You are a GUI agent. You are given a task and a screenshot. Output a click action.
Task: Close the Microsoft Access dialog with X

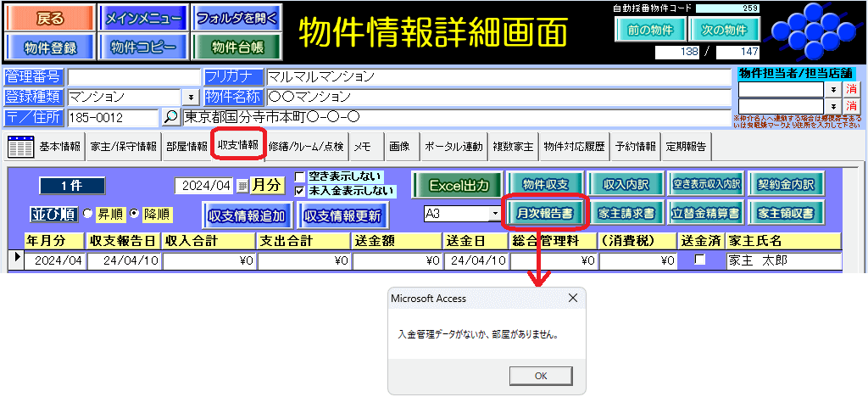[572, 299]
